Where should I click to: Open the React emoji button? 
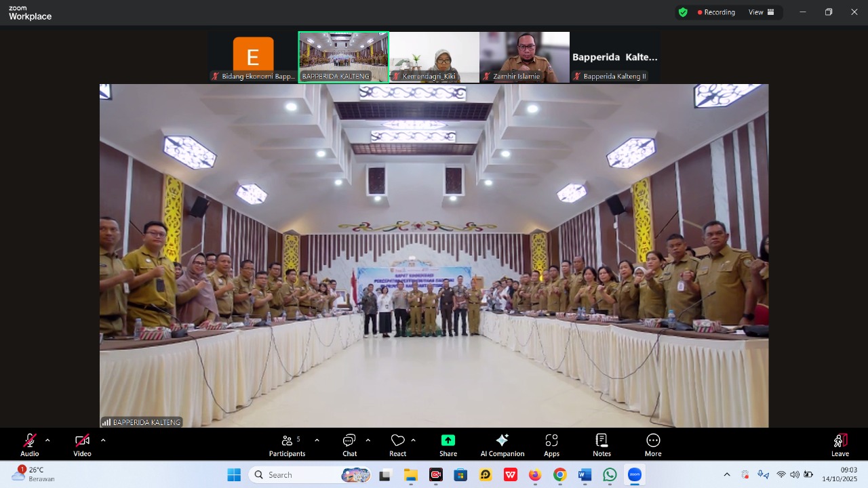[x=397, y=445]
